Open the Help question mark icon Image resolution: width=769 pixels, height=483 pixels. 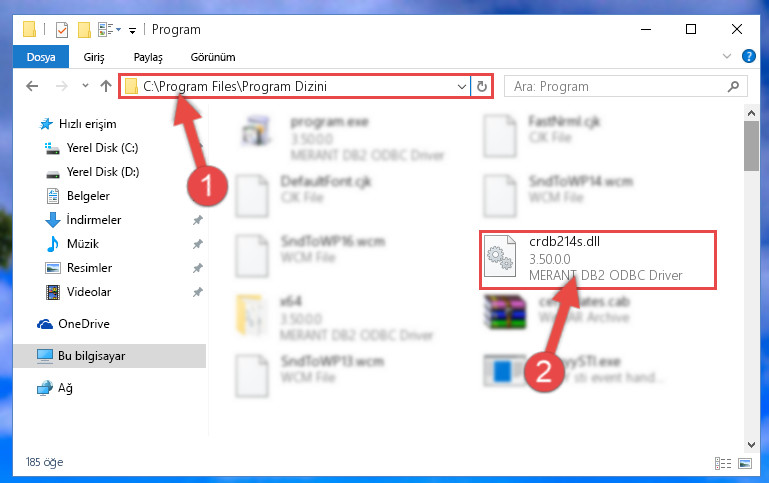point(748,56)
